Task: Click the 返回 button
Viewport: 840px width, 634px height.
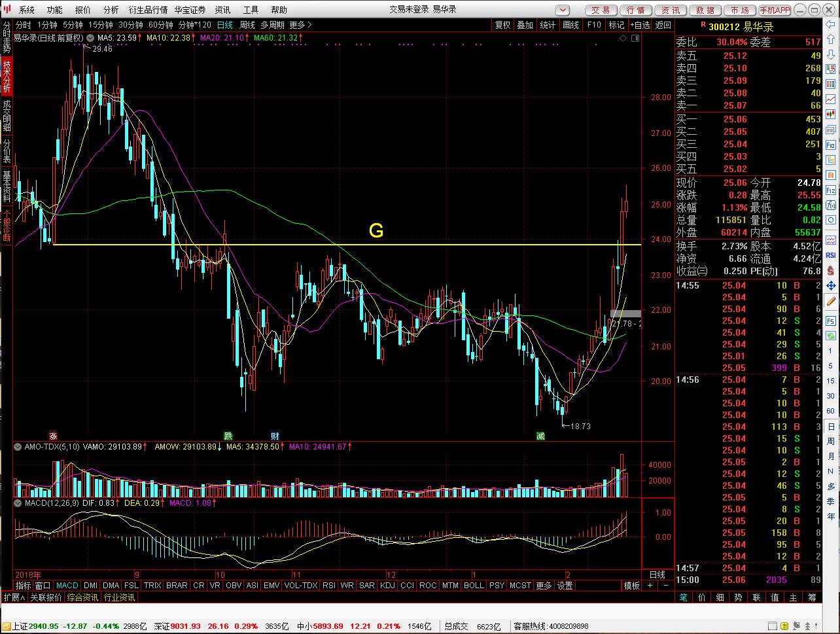Action: point(663,25)
